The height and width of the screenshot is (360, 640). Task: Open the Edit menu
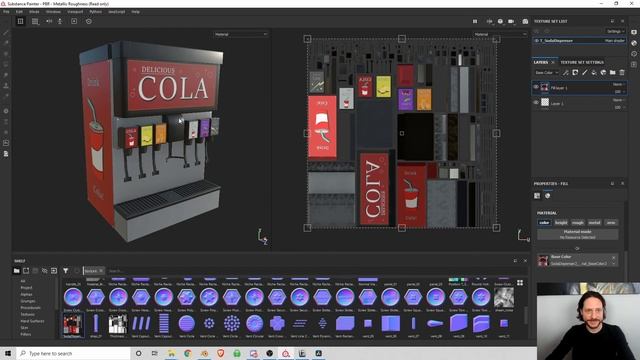[x=19, y=12]
